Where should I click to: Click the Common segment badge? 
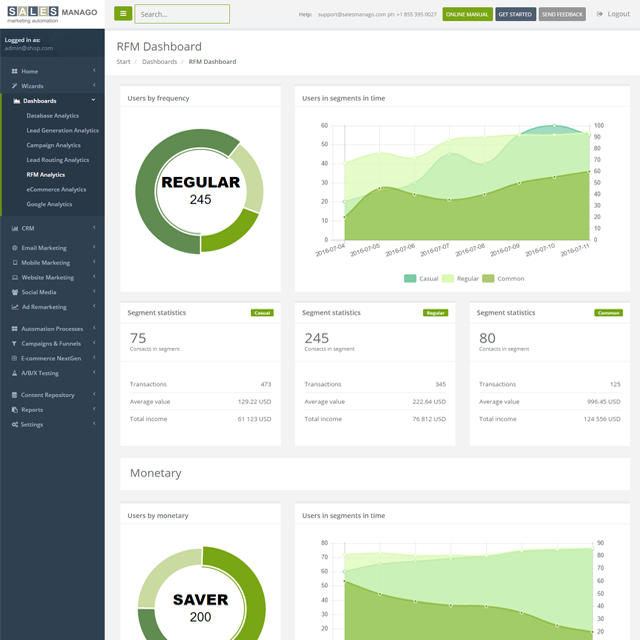(x=609, y=313)
